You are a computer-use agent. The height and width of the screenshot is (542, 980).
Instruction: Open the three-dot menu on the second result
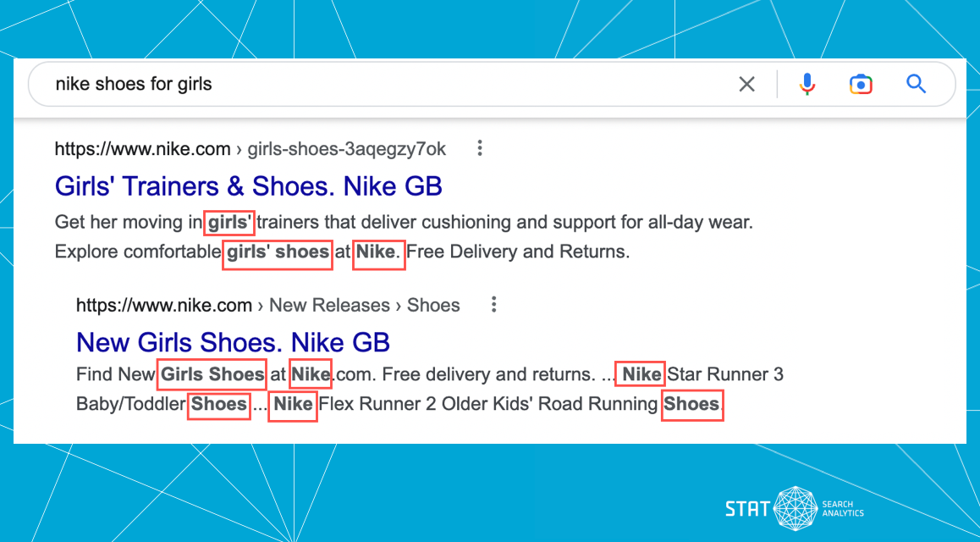[493, 304]
